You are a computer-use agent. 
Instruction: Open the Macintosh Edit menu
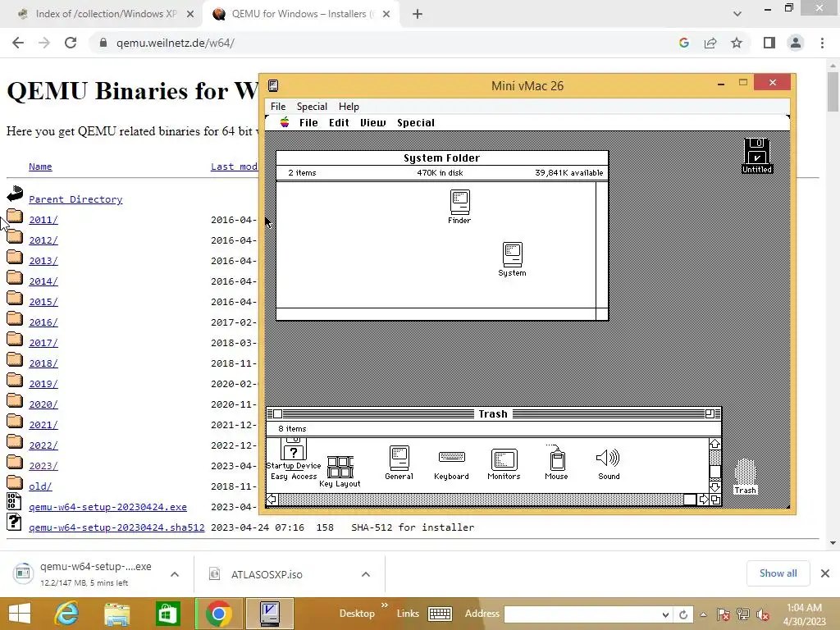(x=339, y=123)
